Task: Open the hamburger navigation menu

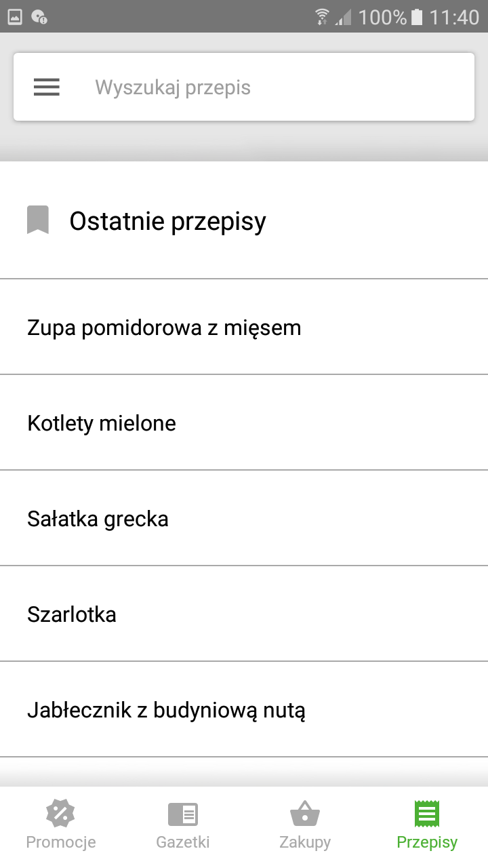Action: 47,87
